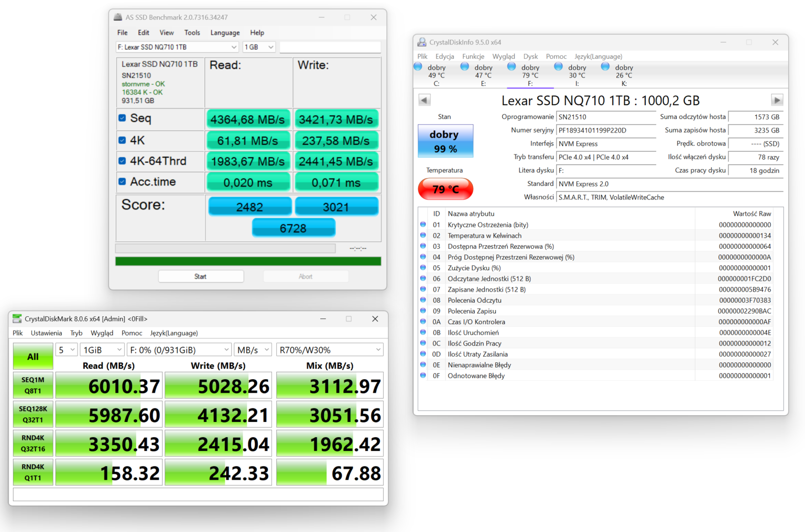
Task: Click the green progress bar in AS SSD
Action: click(247, 260)
